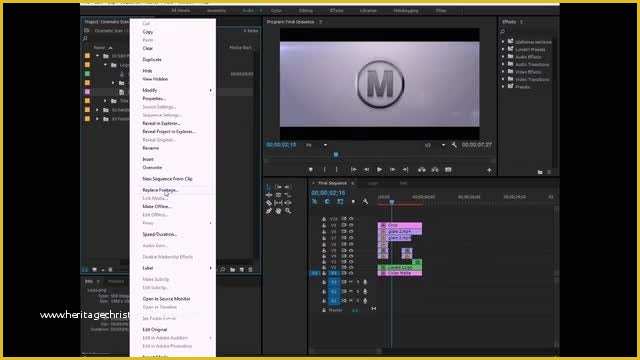Toggle eye output of the V1 track
Image resolution: width=640 pixels, height=360 pixels.
[351, 273]
